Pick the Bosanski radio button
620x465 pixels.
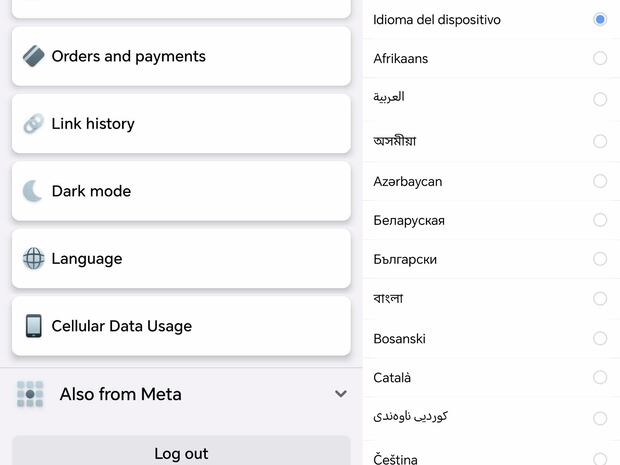(600, 338)
